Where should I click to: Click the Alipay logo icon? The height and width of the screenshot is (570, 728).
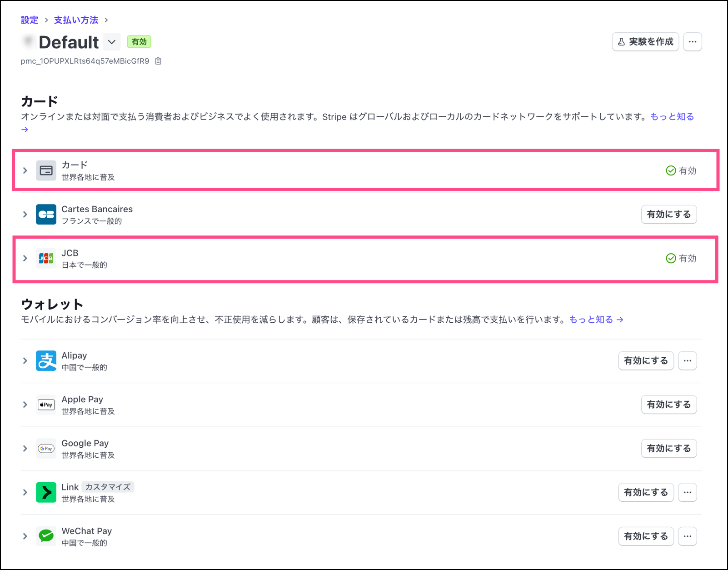click(46, 361)
